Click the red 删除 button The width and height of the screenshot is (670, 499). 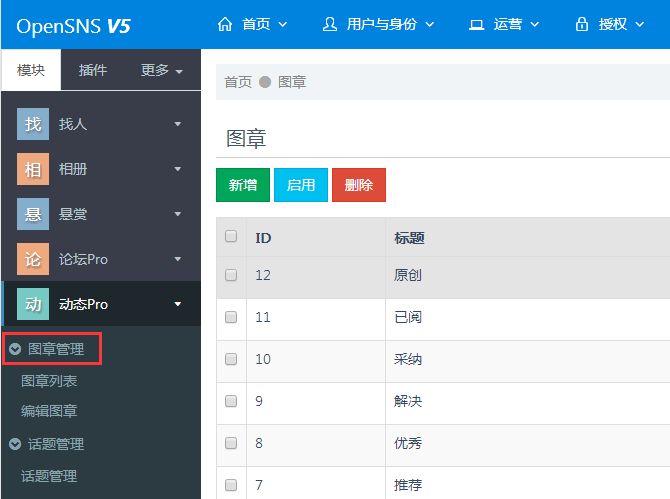click(359, 185)
